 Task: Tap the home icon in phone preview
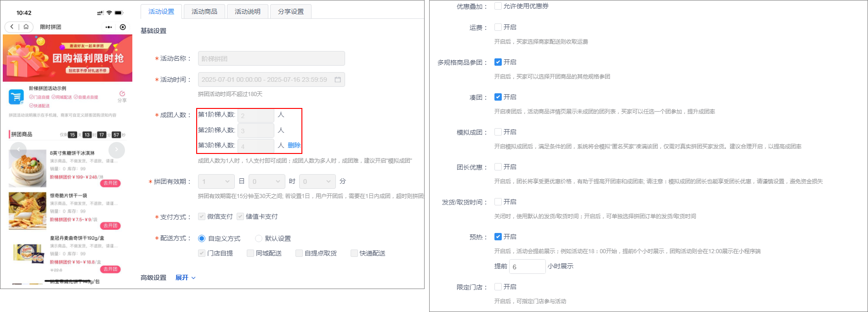coord(26,27)
